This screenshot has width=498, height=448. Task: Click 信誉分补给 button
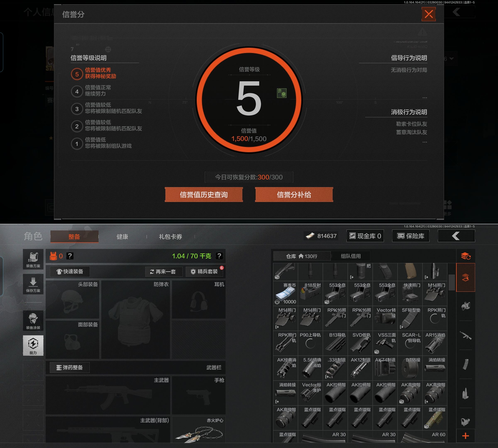coord(294,195)
